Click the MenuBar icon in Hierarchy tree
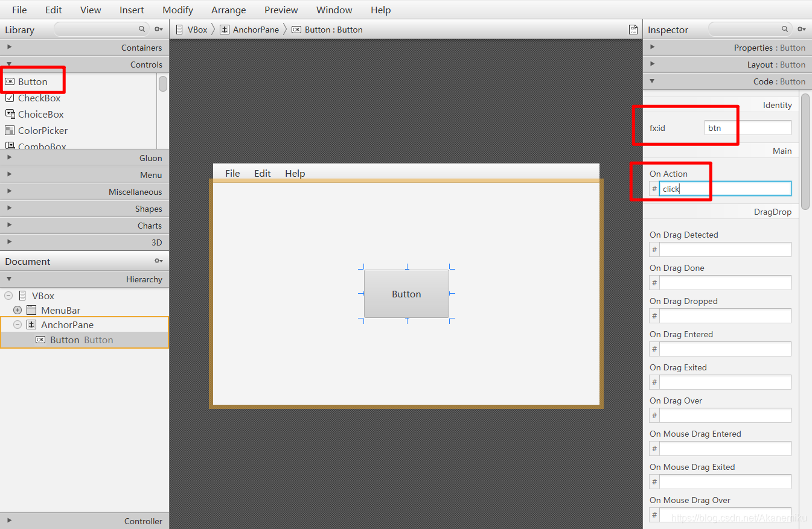The image size is (812, 529). tap(31, 310)
